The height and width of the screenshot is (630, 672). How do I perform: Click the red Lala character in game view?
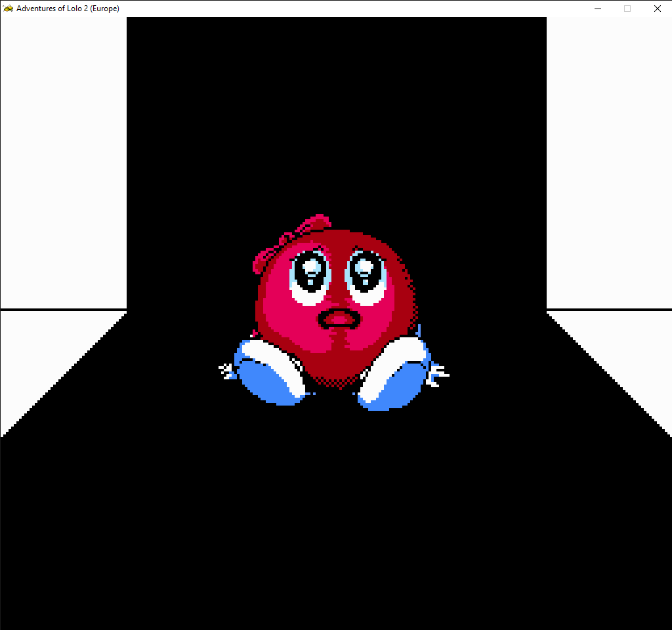click(334, 312)
